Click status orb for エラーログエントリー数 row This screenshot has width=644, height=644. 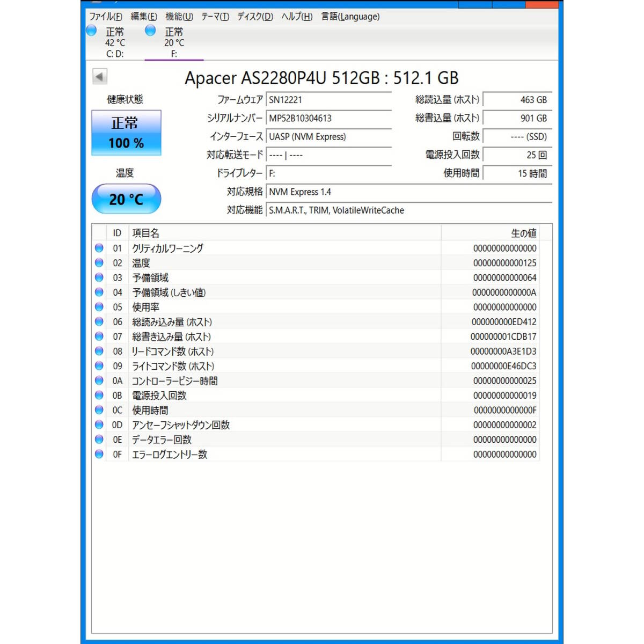(x=99, y=454)
